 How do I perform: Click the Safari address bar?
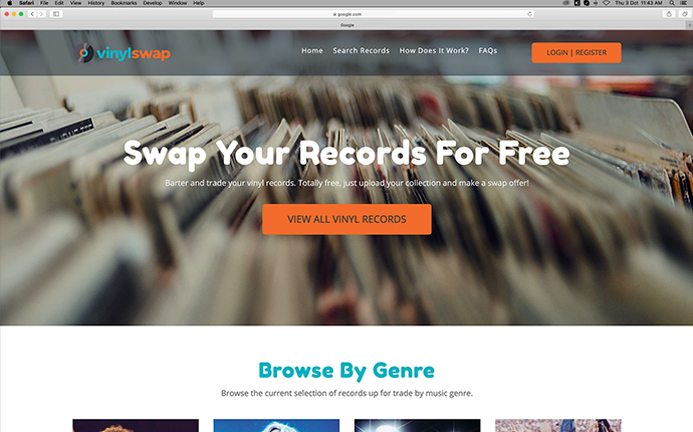tap(373, 14)
